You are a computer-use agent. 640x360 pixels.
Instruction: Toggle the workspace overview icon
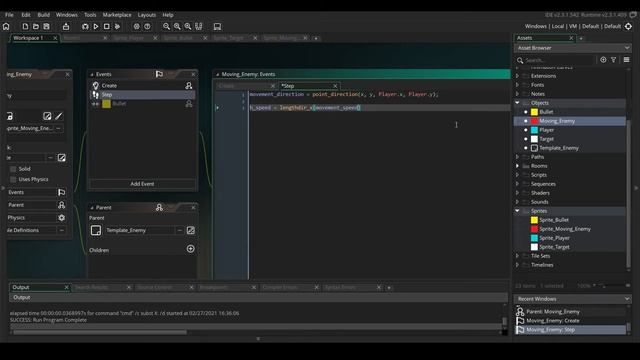199,27
